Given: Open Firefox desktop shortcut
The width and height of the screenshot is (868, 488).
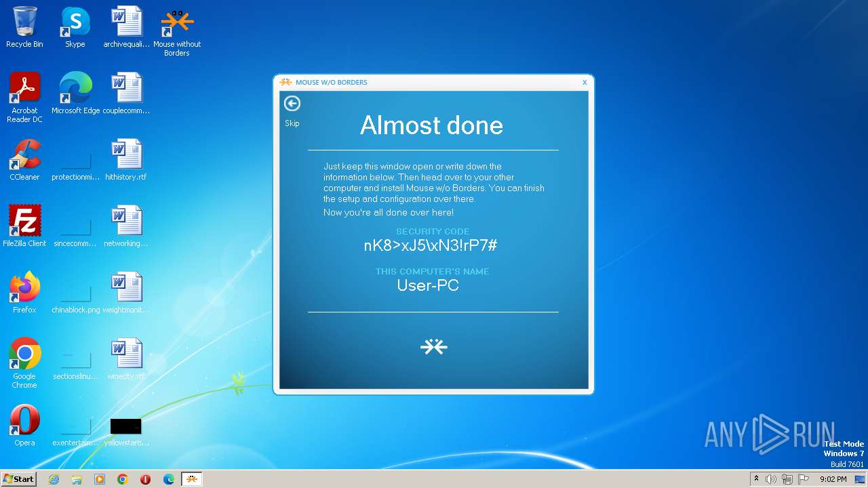Looking at the screenshot, I should pyautogui.click(x=24, y=293).
